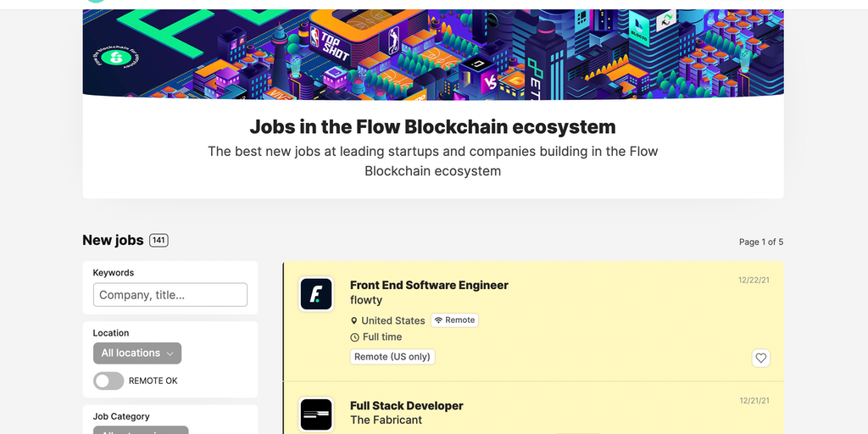Open the All locations dropdown
This screenshot has width=868, height=434.
136,353
